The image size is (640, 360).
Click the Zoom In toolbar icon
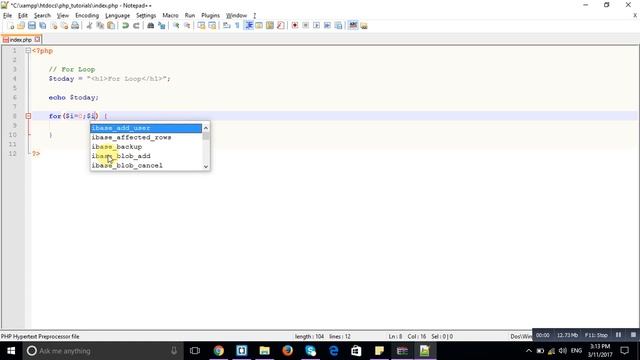click(x=176, y=26)
